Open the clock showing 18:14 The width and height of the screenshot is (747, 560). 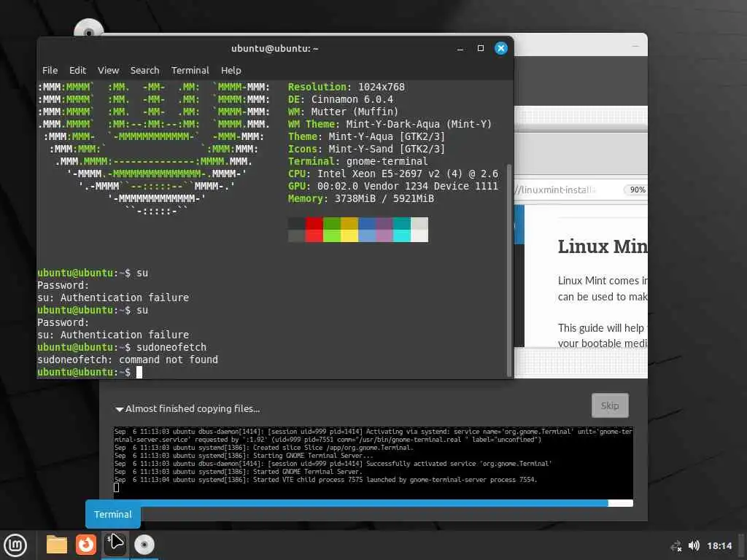(x=719, y=545)
